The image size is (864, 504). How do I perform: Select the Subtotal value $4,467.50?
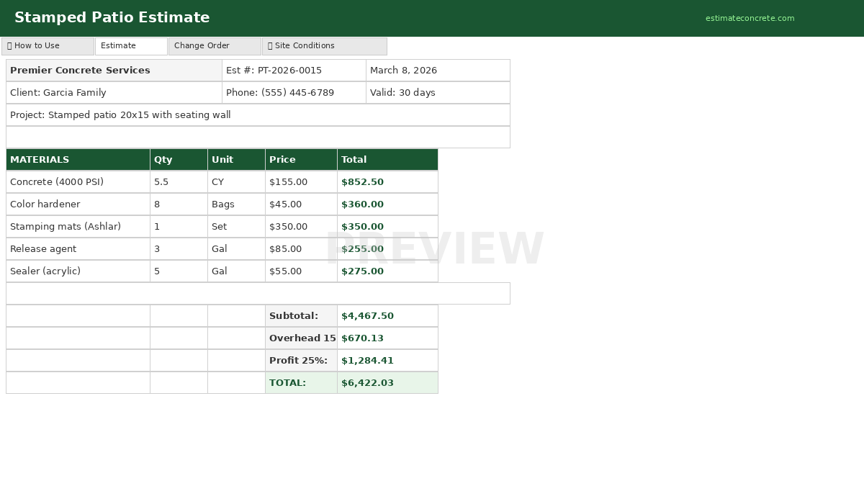pos(387,316)
